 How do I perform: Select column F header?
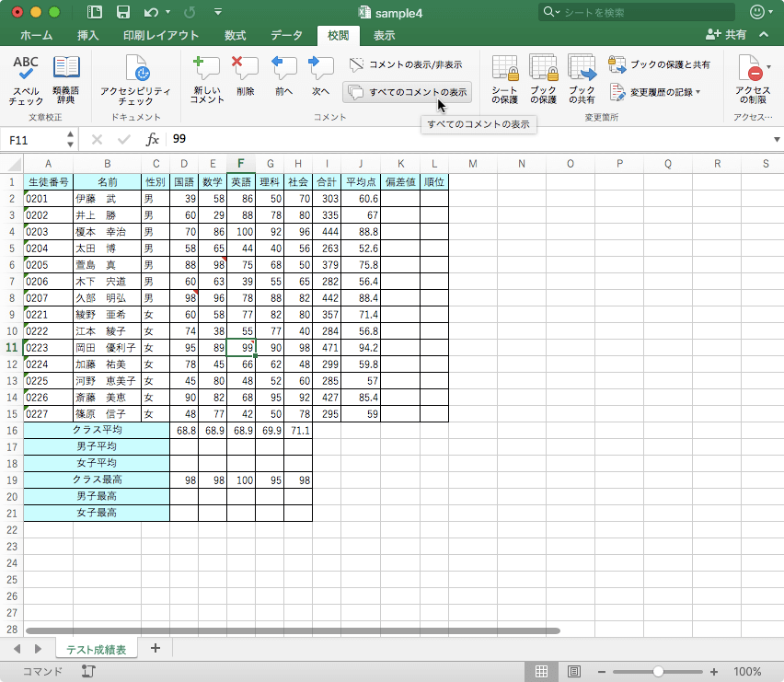[x=241, y=164]
